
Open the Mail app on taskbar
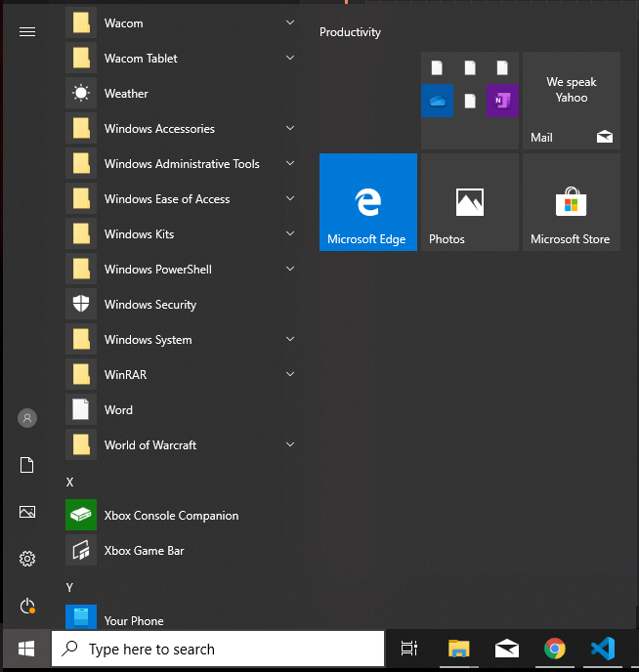coord(507,649)
